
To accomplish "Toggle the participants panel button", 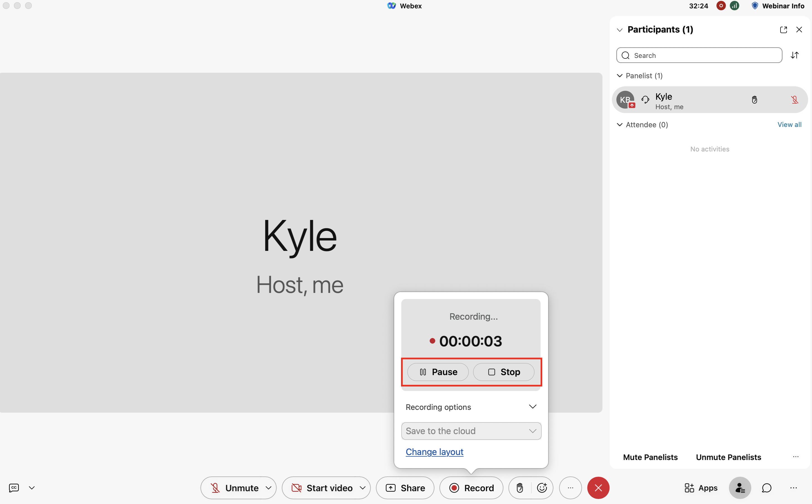I will pyautogui.click(x=740, y=488).
